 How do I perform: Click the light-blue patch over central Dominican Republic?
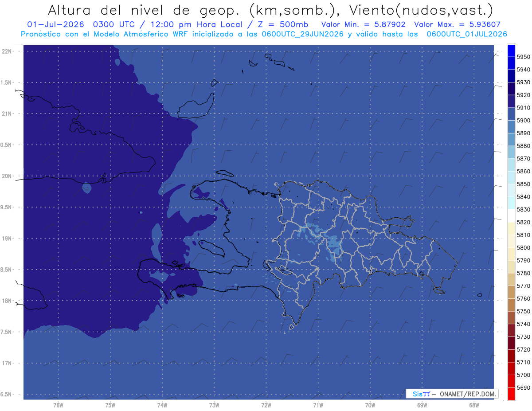click(x=334, y=247)
